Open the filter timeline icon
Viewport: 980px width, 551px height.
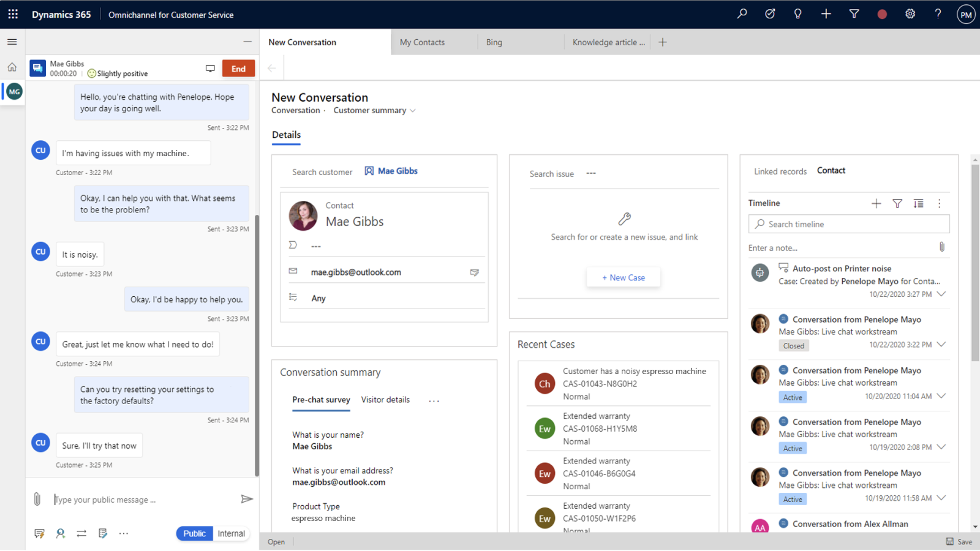coord(897,203)
